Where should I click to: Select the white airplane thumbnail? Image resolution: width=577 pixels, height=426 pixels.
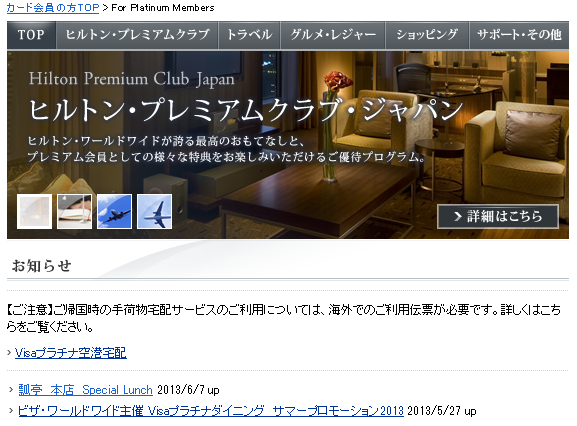coord(155,212)
